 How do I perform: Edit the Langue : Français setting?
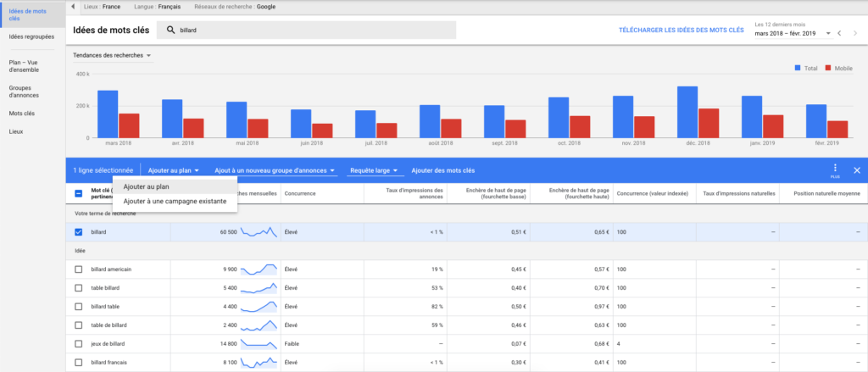coord(157,7)
